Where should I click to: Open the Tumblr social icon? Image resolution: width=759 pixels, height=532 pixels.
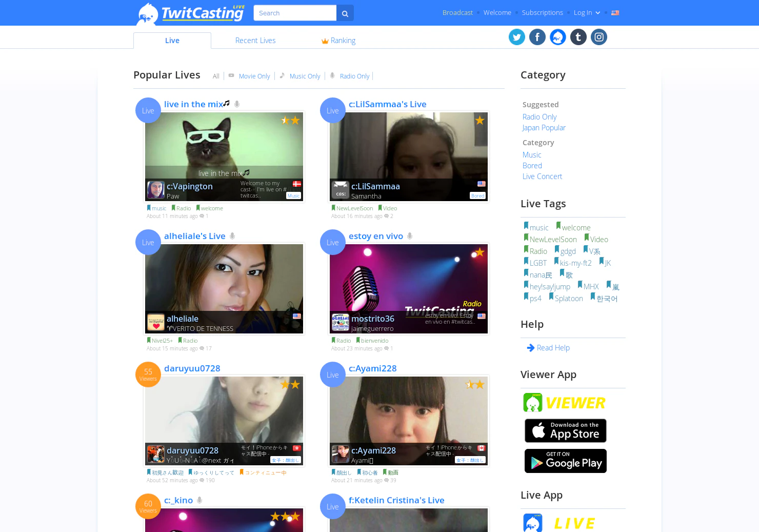click(x=578, y=37)
